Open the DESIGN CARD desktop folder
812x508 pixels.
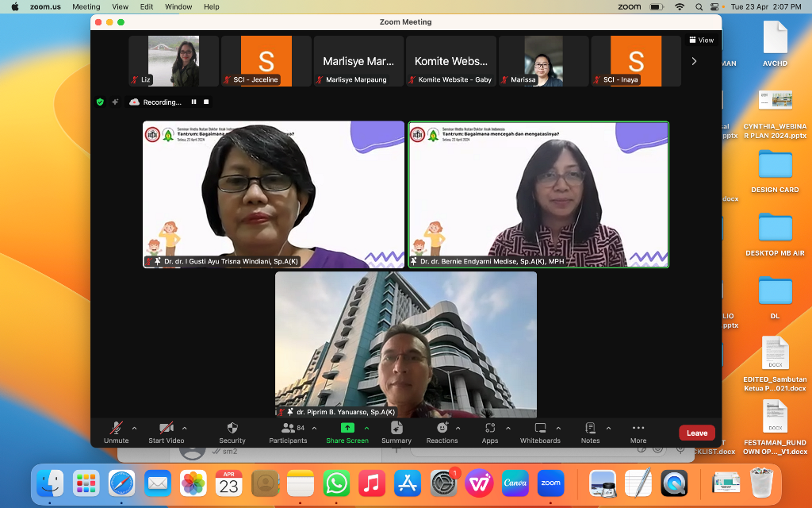click(x=775, y=171)
